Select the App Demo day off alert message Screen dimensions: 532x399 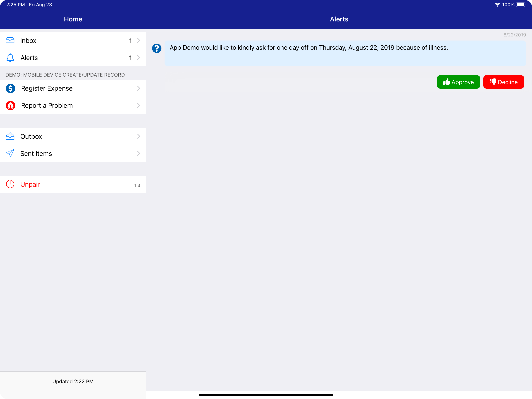pos(345,53)
